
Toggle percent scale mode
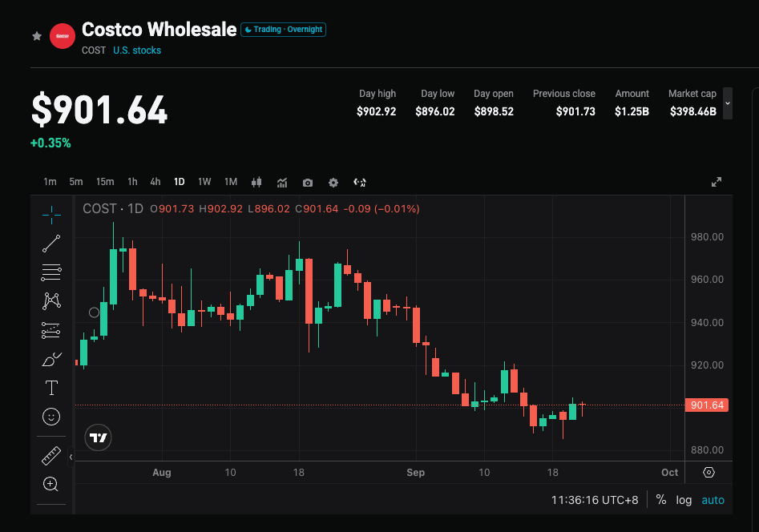(x=661, y=500)
